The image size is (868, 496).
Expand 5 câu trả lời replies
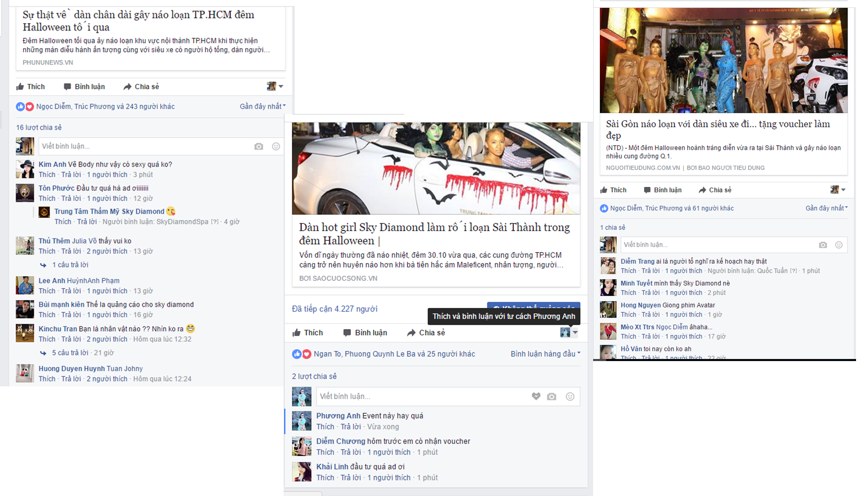tap(70, 353)
